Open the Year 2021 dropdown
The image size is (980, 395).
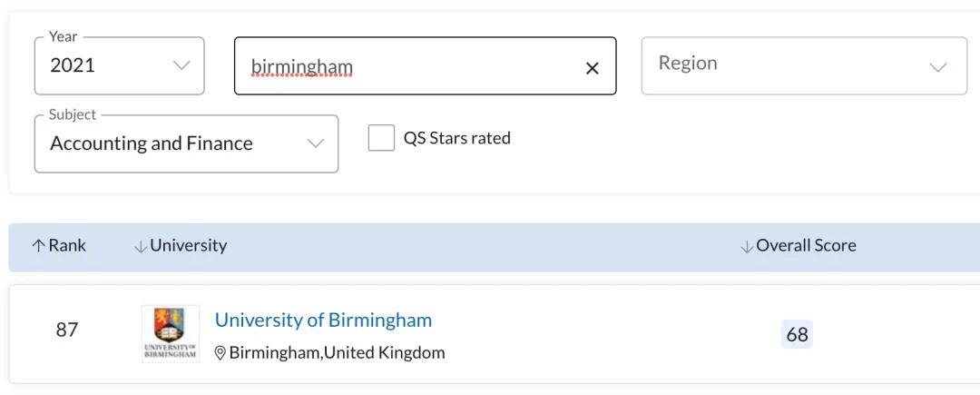coord(120,65)
